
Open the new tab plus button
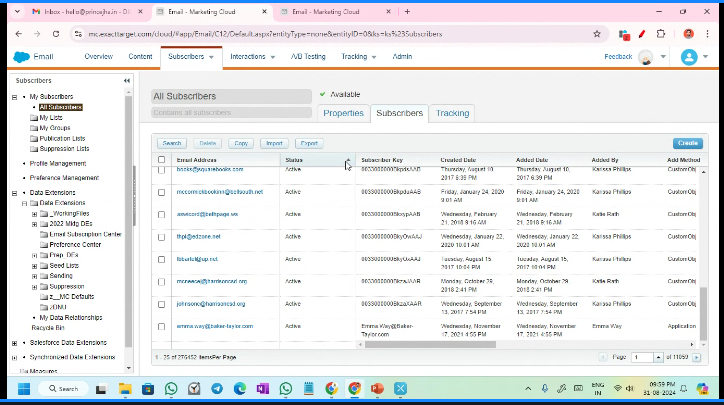pyautogui.click(x=407, y=12)
